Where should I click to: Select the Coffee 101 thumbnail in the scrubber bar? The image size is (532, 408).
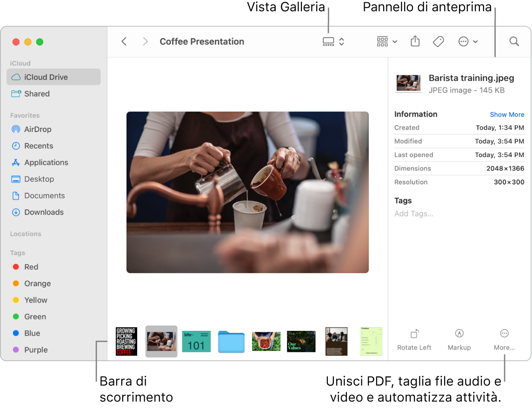[x=196, y=341]
